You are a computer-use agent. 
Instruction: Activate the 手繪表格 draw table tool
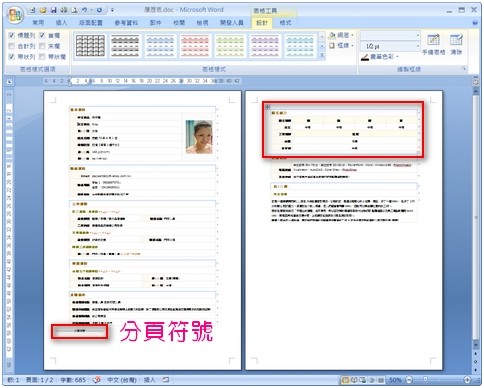click(x=433, y=44)
